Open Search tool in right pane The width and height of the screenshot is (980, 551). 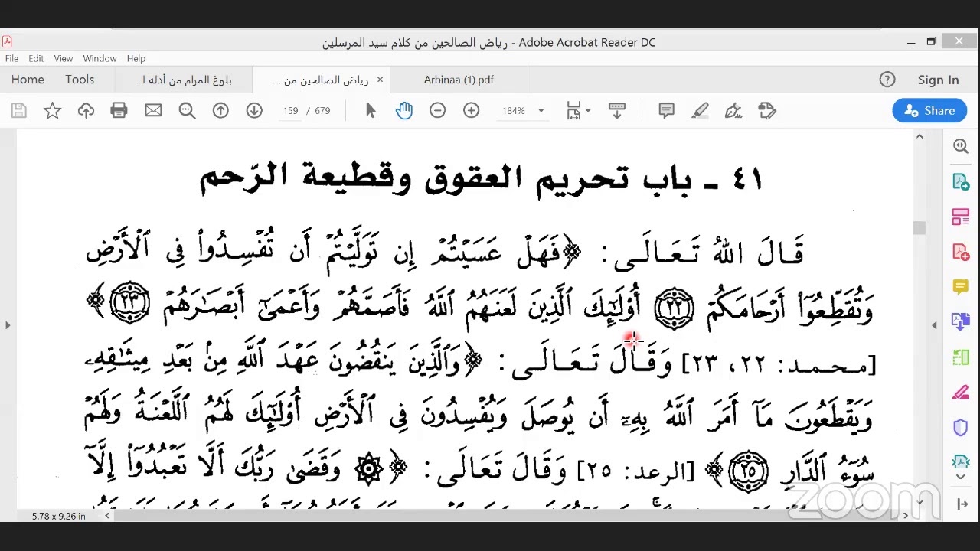click(x=961, y=146)
